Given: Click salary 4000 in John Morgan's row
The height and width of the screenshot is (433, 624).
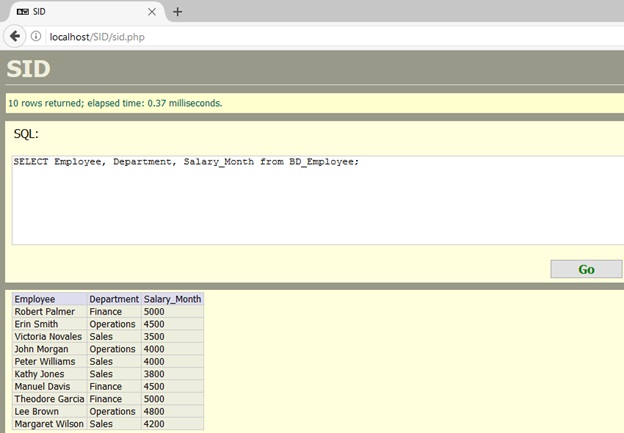Looking at the screenshot, I should tap(172, 349).
